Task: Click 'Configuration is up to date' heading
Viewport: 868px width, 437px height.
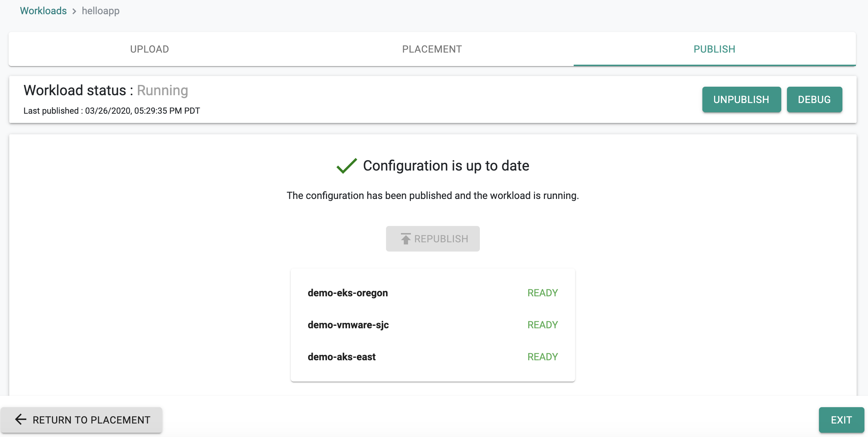Action: click(446, 166)
